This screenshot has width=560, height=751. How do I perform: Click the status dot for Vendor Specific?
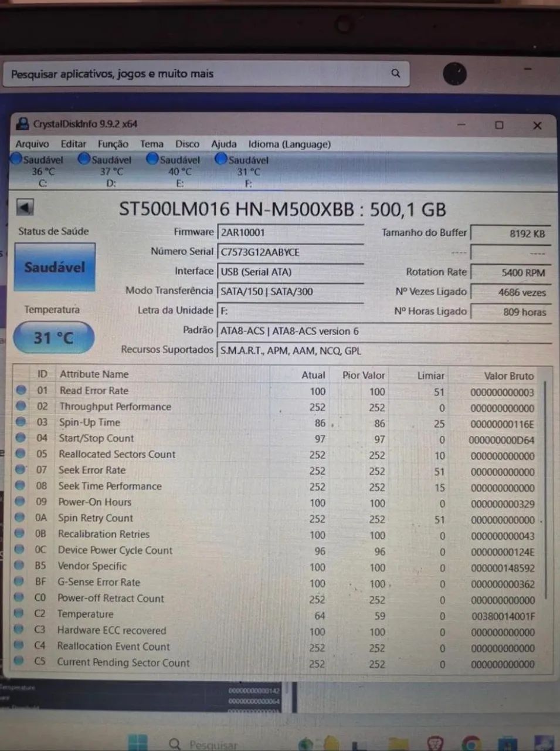(x=19, y=565)
